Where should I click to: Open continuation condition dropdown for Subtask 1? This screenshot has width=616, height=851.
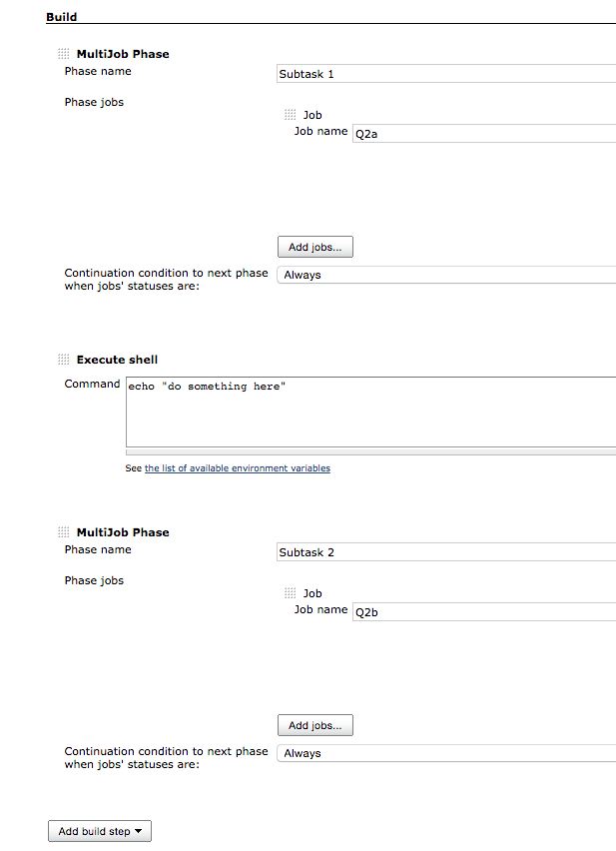coord(445,275)
